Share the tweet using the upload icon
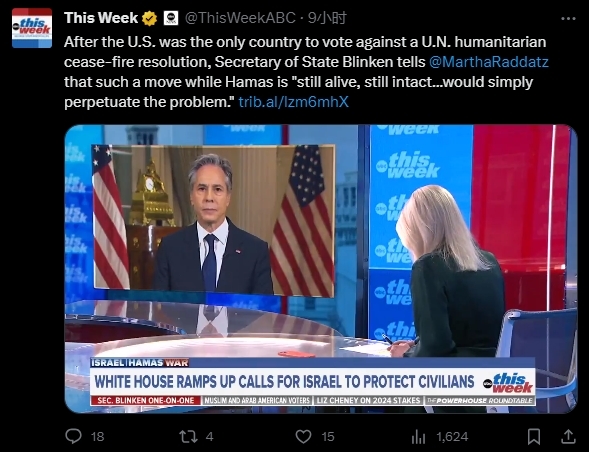589x452 pixels. point(568,436)
